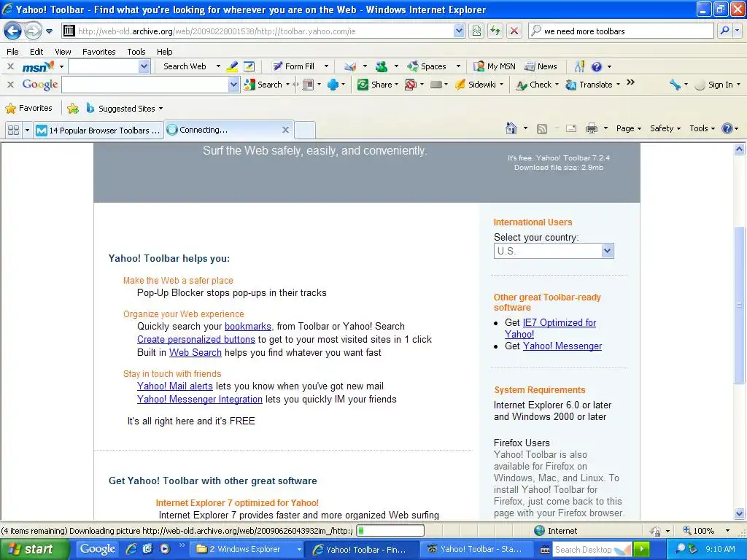
Task: Open the Edit menu
Action: pos(36,52)
